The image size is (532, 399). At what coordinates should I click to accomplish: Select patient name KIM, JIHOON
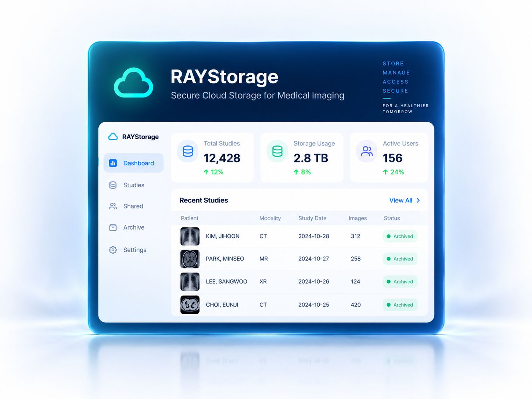click(x=223, y=236)
